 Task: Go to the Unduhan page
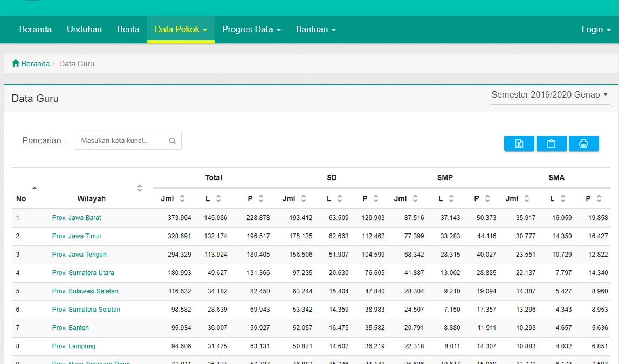pos(84,30)
